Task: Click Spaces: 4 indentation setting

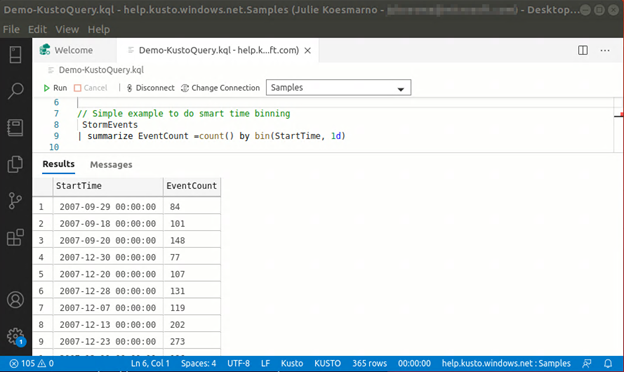Action: [199, 363]
